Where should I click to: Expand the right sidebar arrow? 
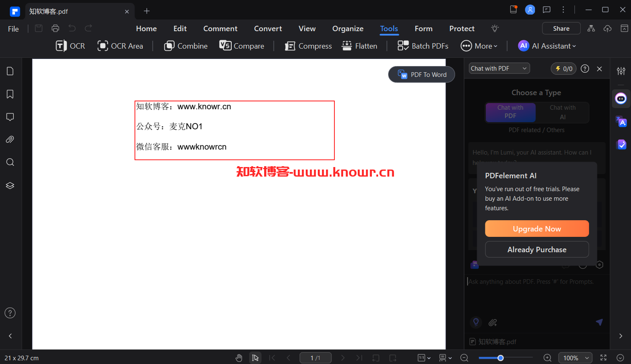tap(621, 336)
